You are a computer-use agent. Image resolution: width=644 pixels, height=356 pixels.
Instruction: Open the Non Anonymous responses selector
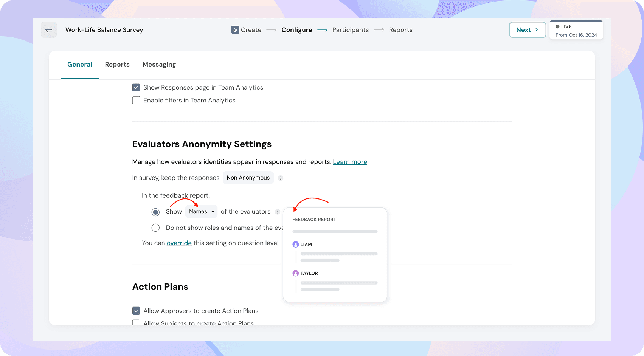pyautogui.click(x=248, y=178)
